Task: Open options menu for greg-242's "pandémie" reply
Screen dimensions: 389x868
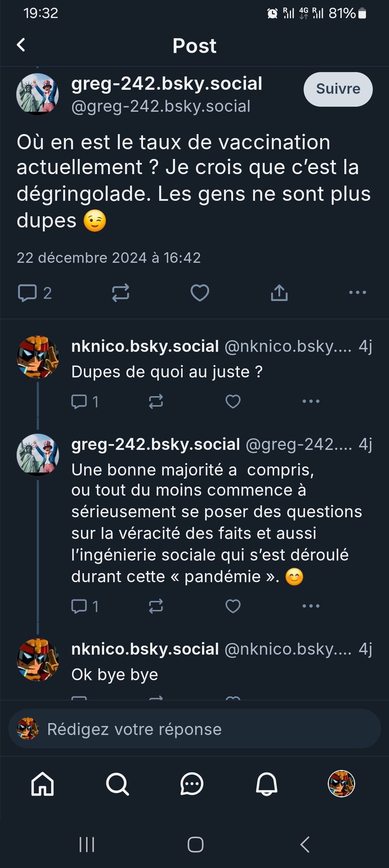Action: click(x=311, y=606)
